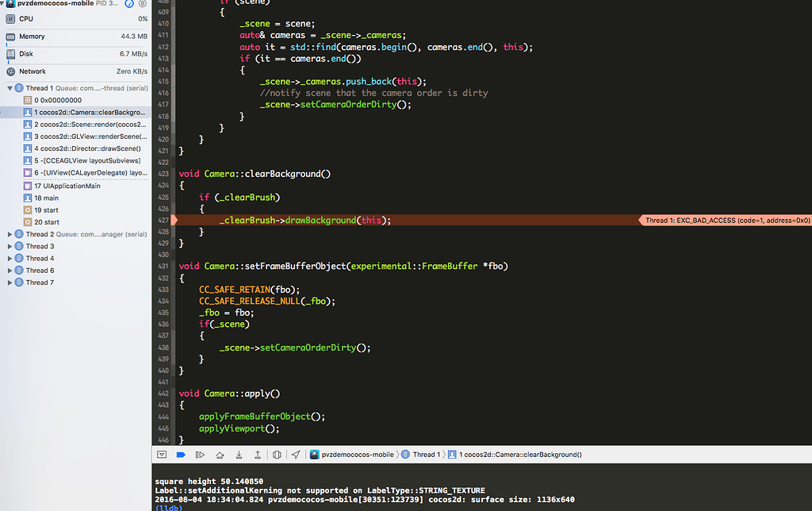812x511 pixels.
Task: Click the Step Over icon
Action: coord(219,454)
